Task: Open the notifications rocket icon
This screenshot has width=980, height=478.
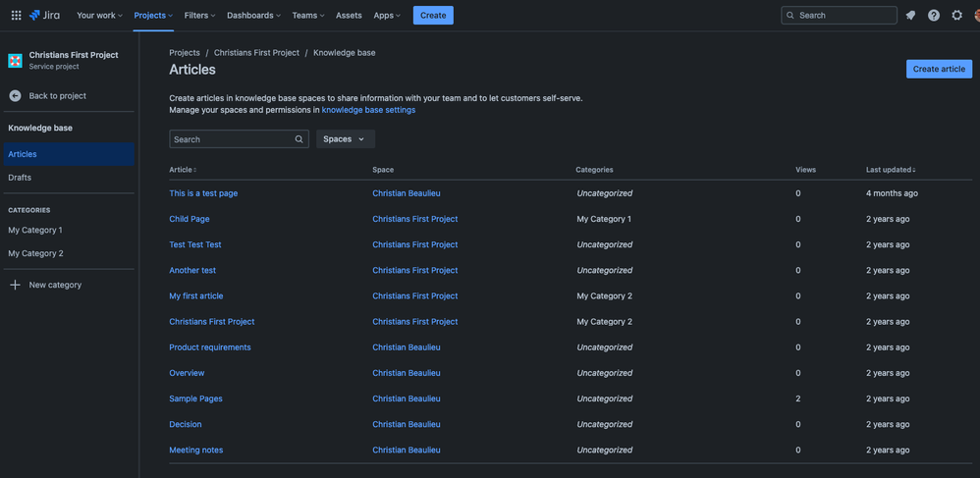Action: point(910,15)
